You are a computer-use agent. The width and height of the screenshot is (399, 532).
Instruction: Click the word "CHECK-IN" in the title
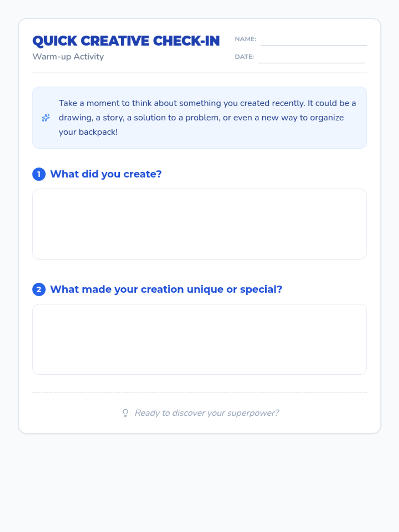click(186, 41)
